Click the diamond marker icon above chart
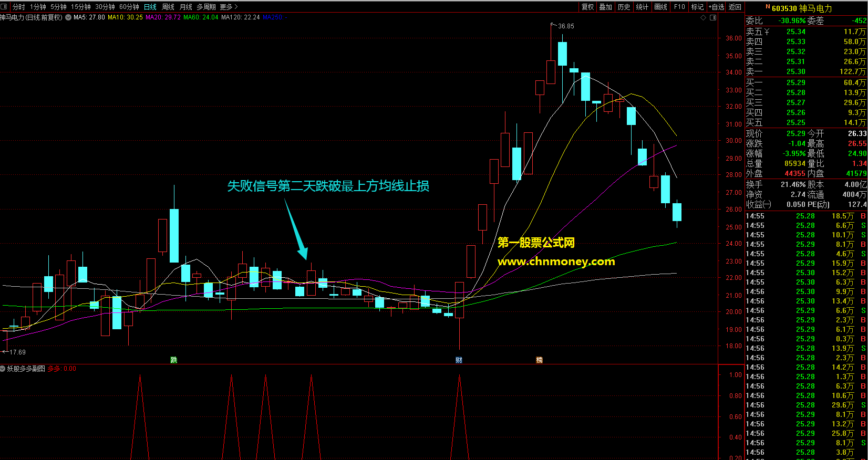The width and height of the screenshot is (868, 460). click(704, 17)
